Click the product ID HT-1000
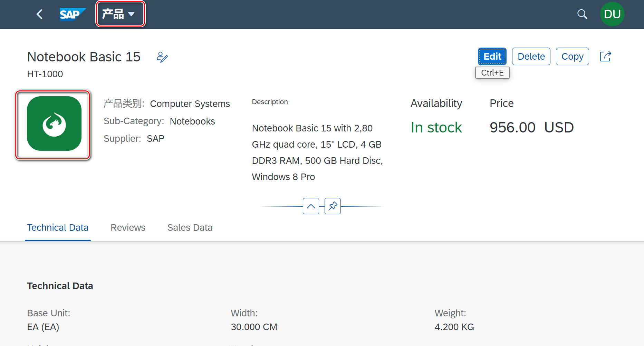Viewport: 644px width, 346px height. (x=45, y=74)
